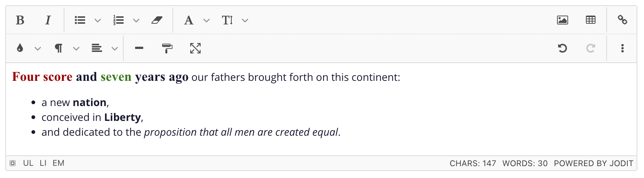Screen dimensions: 644x178
Task: Select the UL breadcrumb in status bar
Action: [28, 163]
